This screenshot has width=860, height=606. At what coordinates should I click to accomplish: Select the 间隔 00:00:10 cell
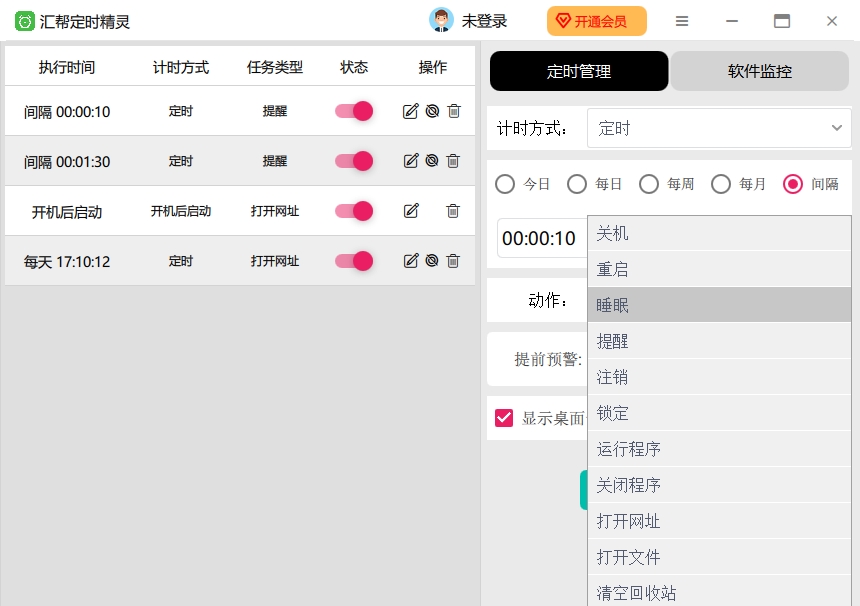(x=67, y=112)
